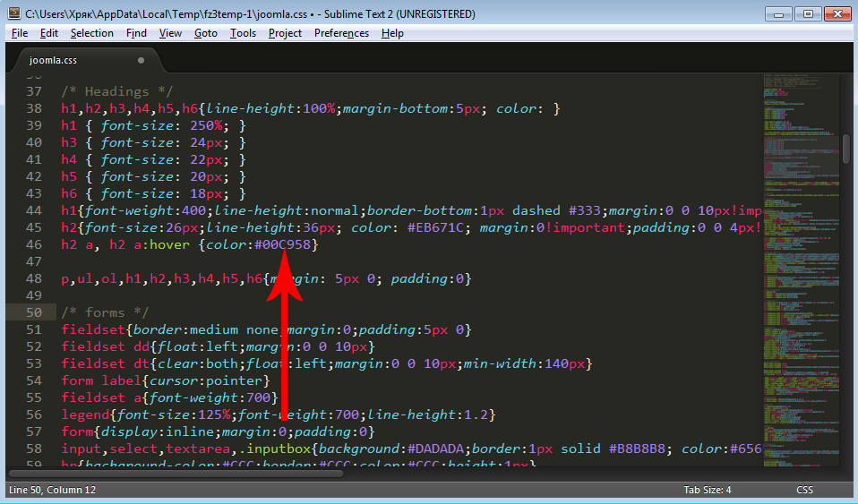Open the Selection menu

[91, 33]
